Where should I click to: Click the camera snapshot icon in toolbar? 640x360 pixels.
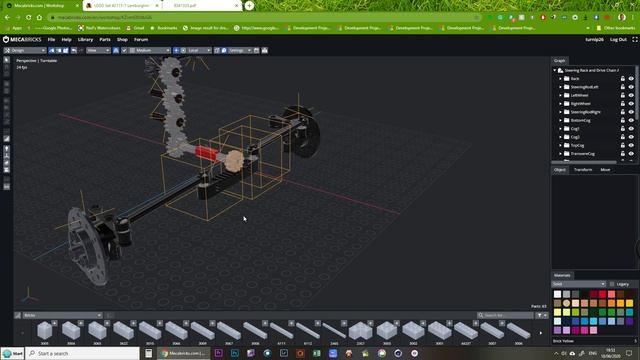tap(264, 50)
